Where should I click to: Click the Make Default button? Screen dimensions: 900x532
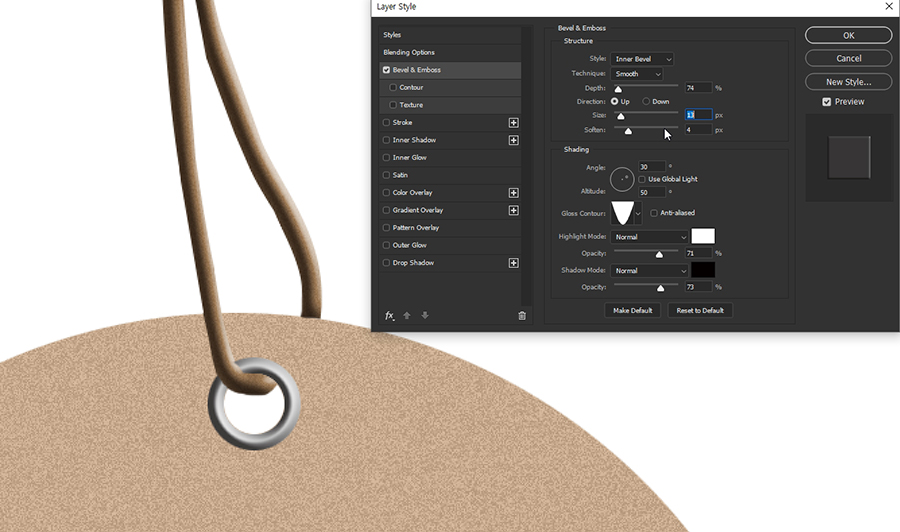click(633, 310)
